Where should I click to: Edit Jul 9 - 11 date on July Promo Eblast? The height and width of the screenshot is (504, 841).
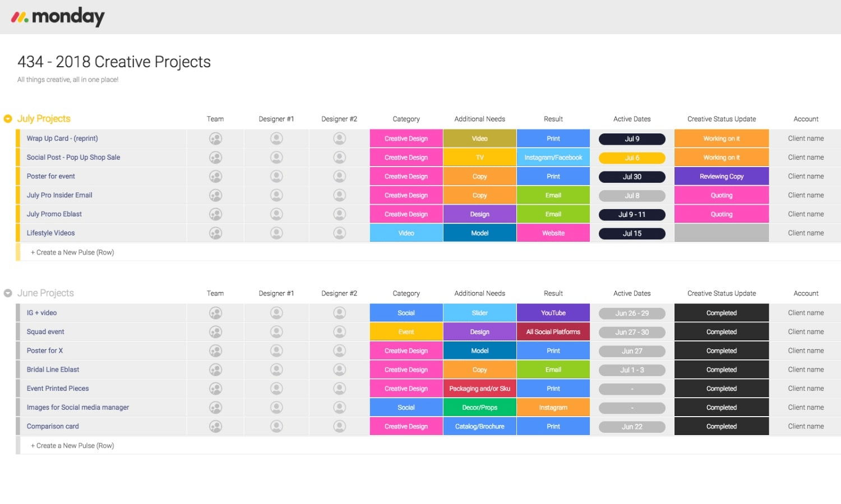click(632, 214)
